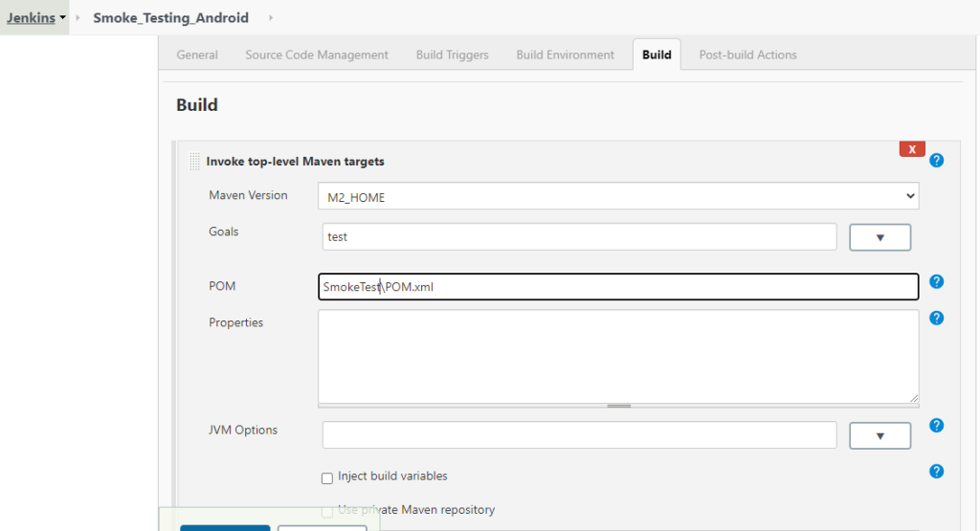The height and width of the screenshot is (531, 980).
Task: Enable Inject build variables checkbox
Action: pos(327,478)
